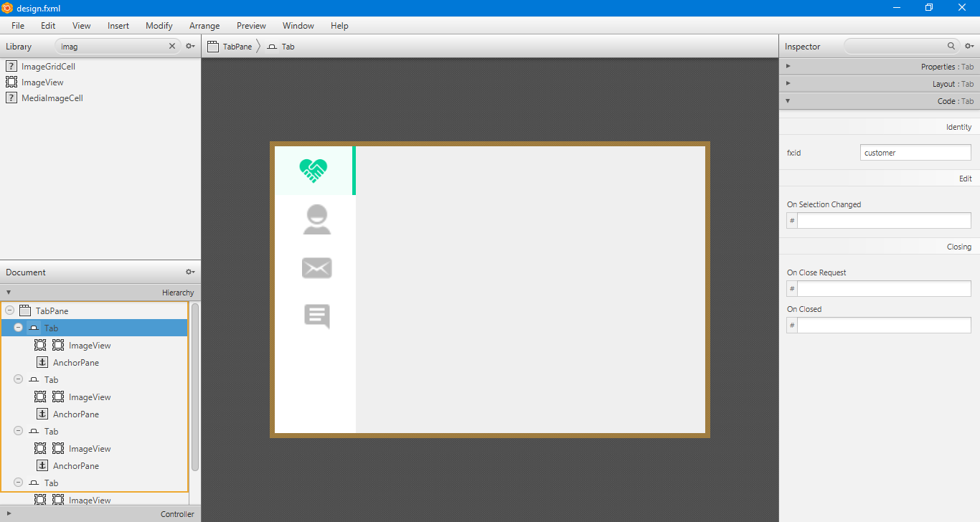Open the Inspector panel gear menu
980x522 pixels.
pos(970,46)
